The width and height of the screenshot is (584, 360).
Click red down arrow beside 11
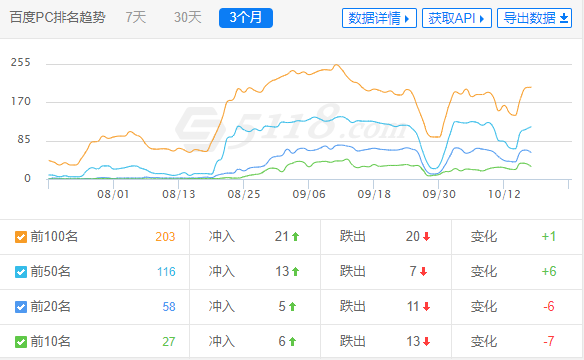426,307
